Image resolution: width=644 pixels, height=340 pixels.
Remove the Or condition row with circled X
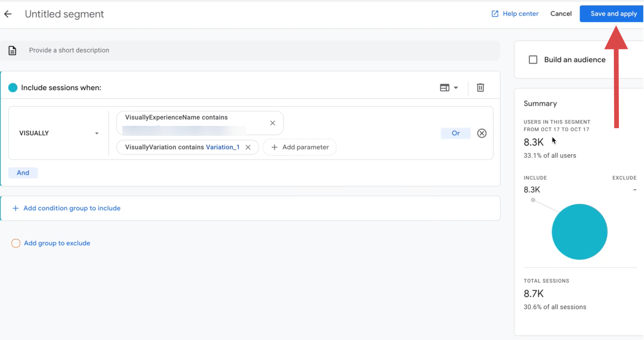pos(482,133)
